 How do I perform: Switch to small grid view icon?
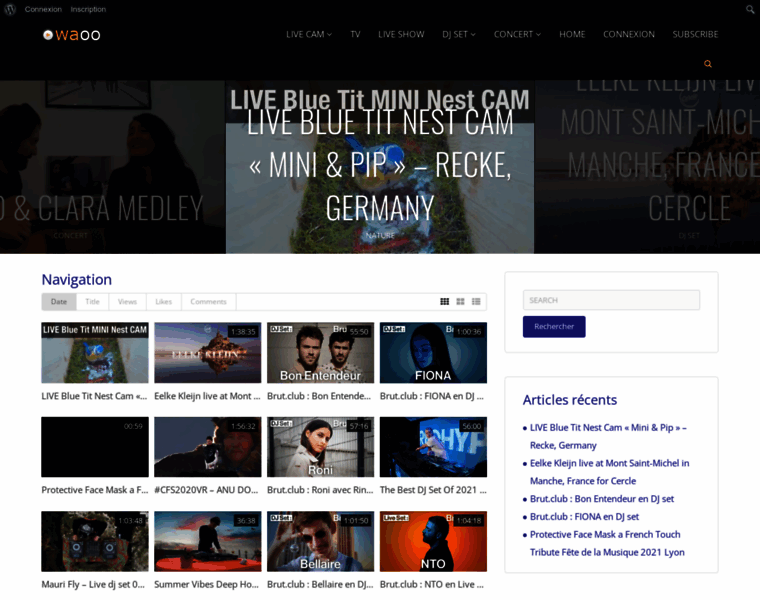coord(444,301)
